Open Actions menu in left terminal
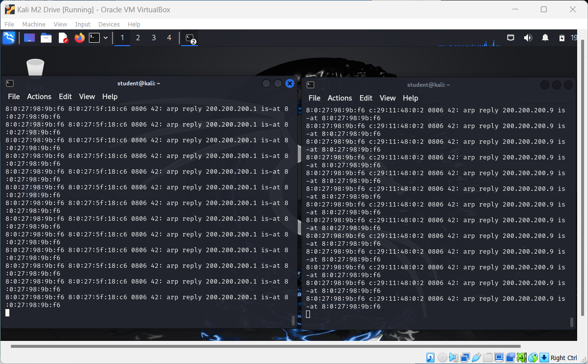Viewport: 588px width, 364px height. point(39,97)
